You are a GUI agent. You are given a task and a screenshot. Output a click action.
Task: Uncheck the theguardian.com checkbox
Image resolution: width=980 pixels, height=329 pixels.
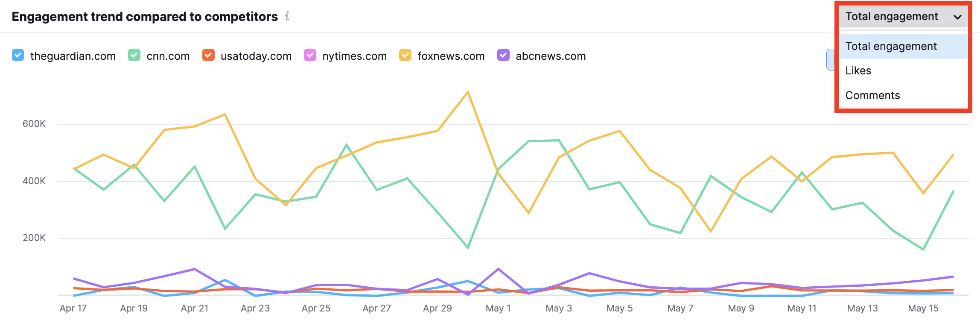pos(18,56)
